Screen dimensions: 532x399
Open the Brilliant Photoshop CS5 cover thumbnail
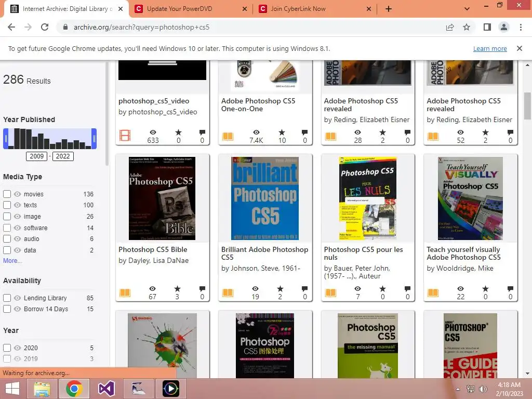coord(264,198)
